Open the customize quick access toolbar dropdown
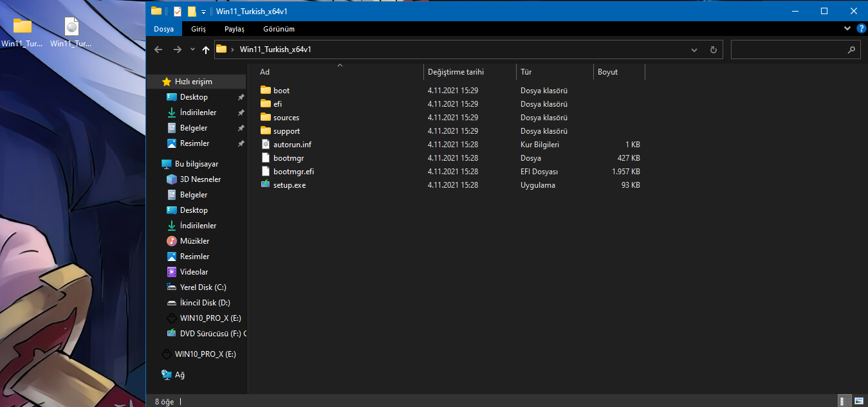The image size is (868, 407). pos(204,12)
